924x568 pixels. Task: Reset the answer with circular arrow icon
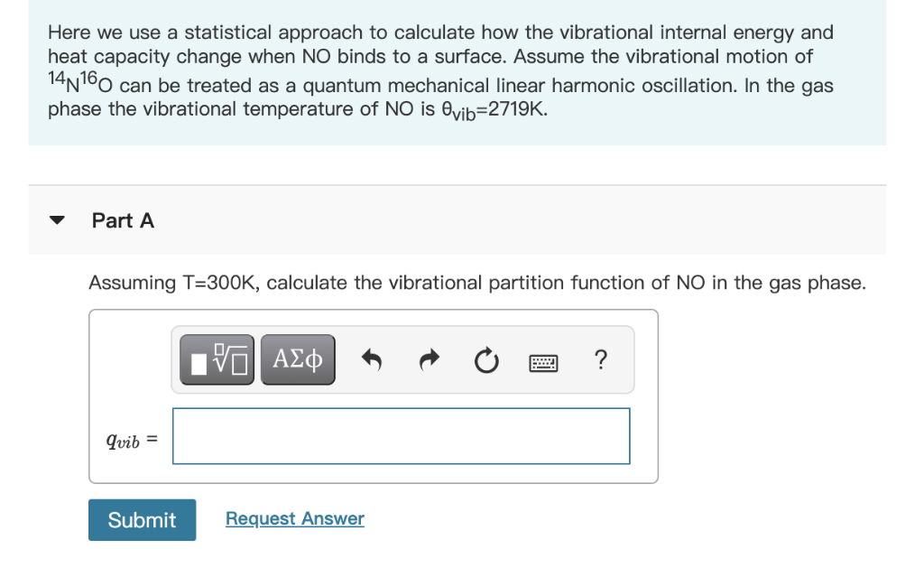[x=486, y=360]
